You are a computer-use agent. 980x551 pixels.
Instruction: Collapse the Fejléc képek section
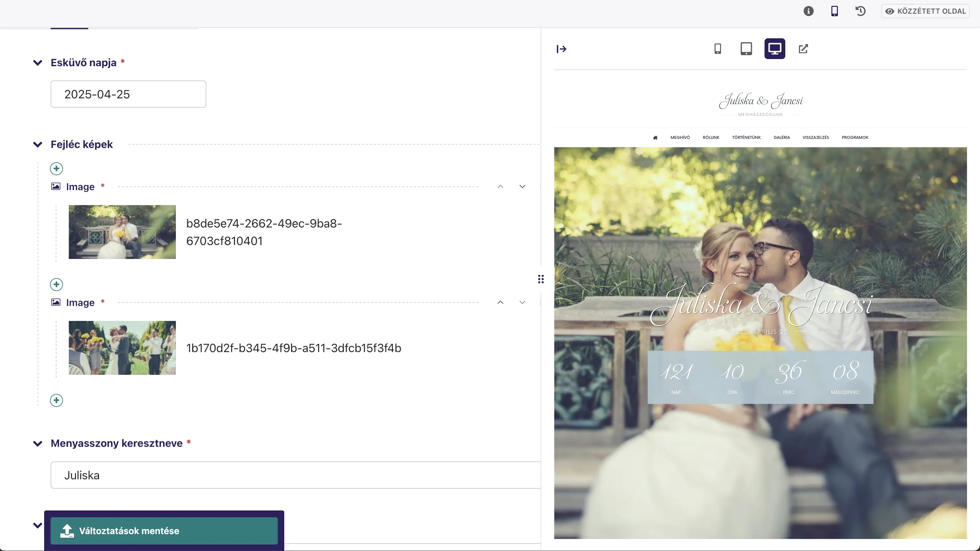click(38, 145)
